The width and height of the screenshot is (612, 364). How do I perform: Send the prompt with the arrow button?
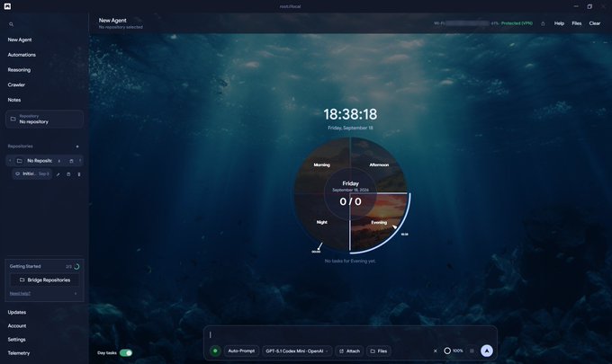click(x=487, y=351)
